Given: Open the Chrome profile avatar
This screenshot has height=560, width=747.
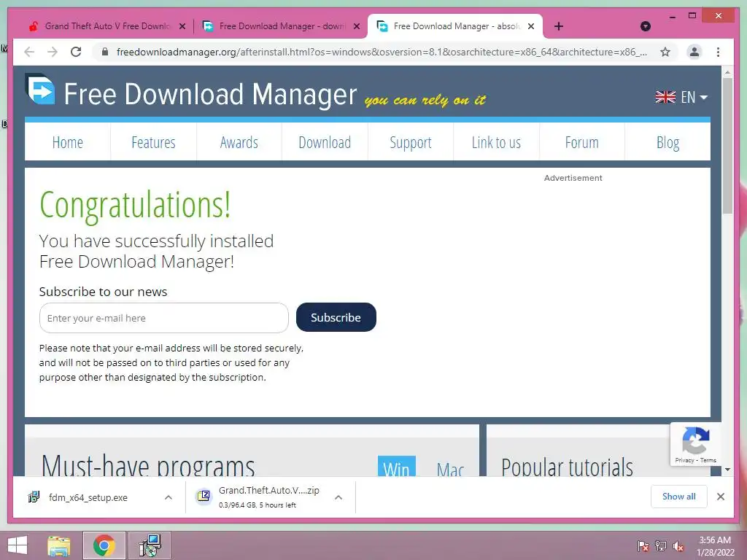Looking at the screenshot, I should (x=694, y=52).
